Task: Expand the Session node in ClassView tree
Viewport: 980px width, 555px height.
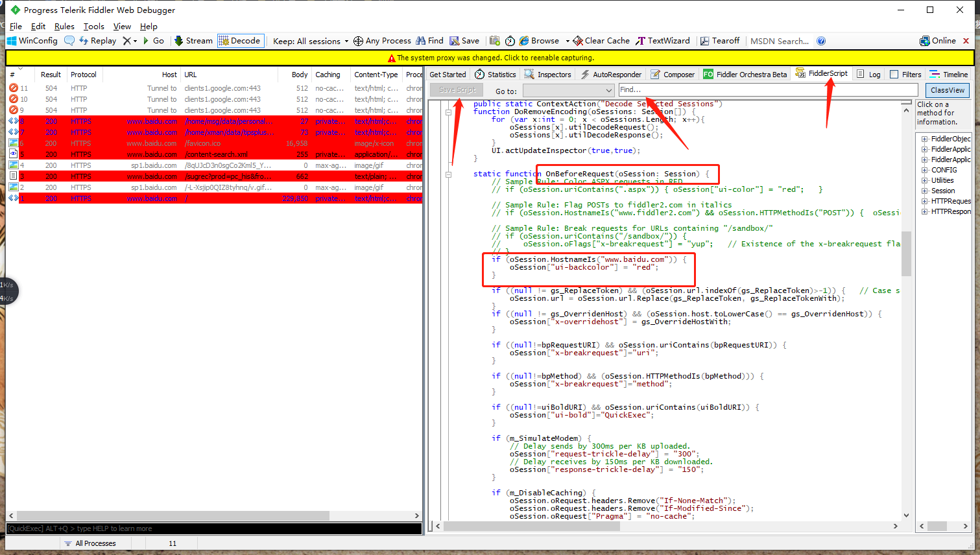Action: coord(924,190)
